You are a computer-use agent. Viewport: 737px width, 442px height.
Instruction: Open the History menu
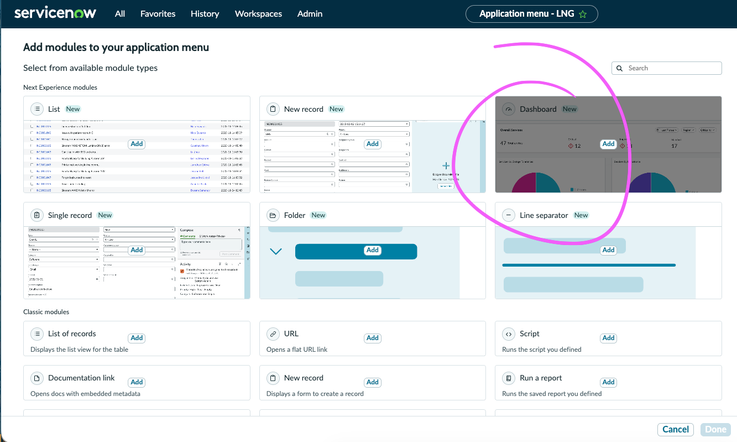pyautogui.click(x=204, y=14)
